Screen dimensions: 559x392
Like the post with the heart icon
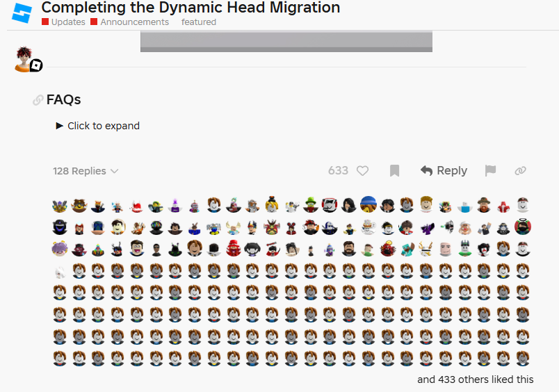click(362, 171)
